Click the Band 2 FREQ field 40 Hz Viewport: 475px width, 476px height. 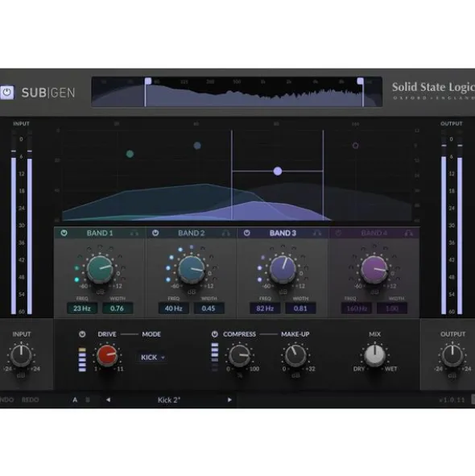174,308
